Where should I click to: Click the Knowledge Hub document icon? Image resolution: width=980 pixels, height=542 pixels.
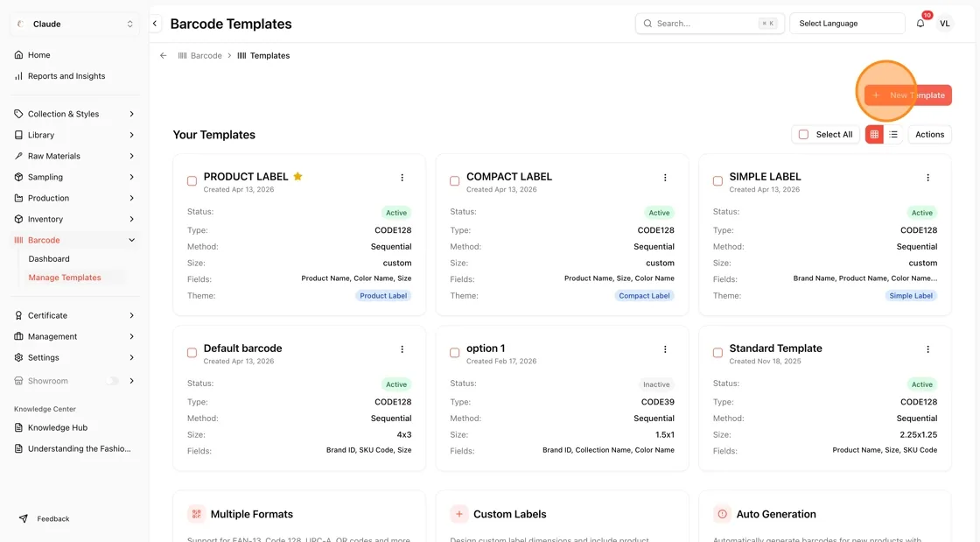tap(18, 427)
